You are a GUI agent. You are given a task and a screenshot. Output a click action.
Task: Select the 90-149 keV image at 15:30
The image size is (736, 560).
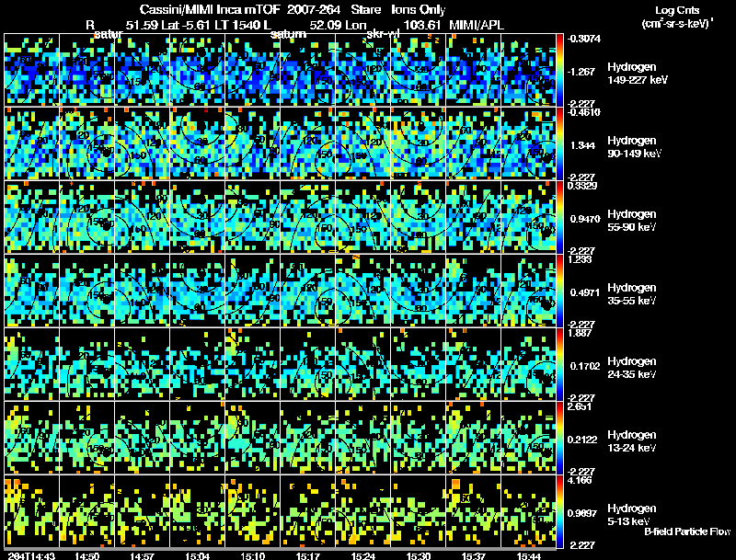pos(419,143)
